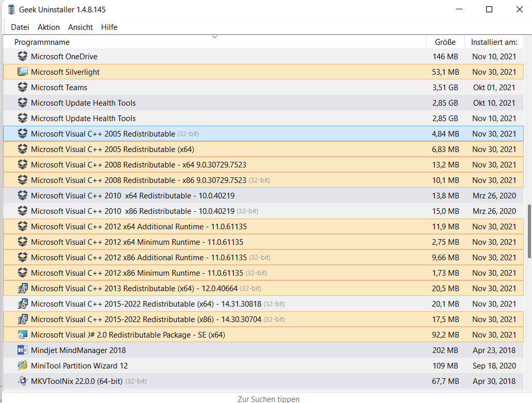Click the Microsoft OneDrive icon
The height and width of the screenshot is (403, 532).
22,56
